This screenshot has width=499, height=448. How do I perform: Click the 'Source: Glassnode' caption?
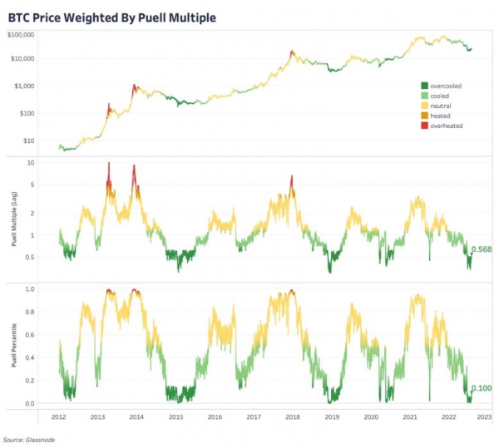[29, 438]
